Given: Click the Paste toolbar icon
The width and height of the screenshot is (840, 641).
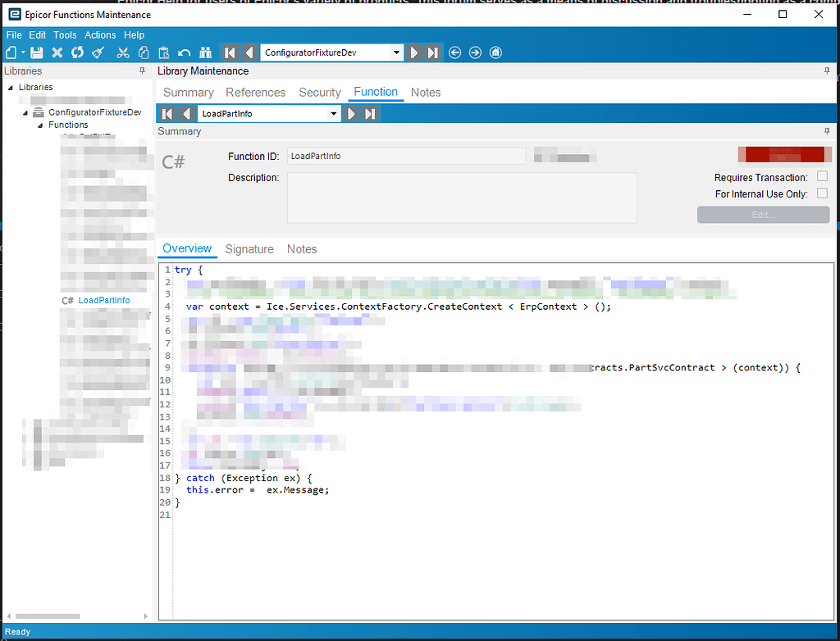Looking at the screenshot, I should [x=163, y=52].
